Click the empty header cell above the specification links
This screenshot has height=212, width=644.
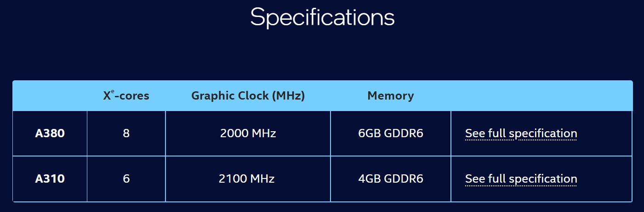coord(541,96)
